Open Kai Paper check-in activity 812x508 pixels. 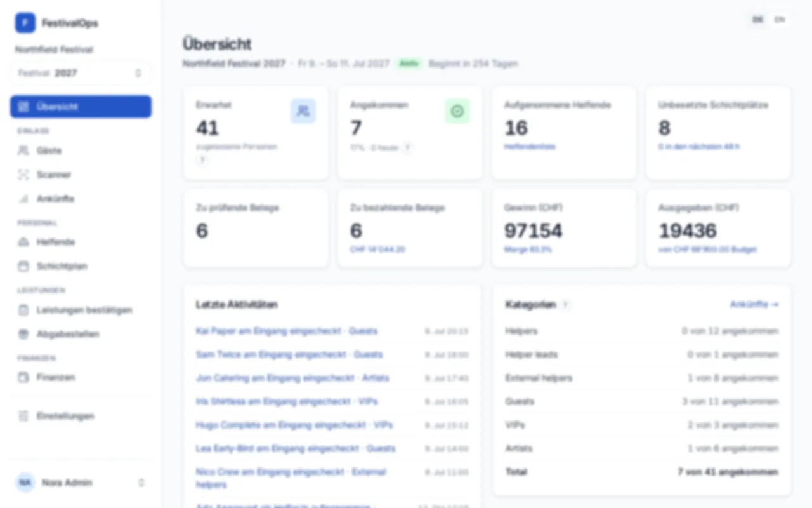(x=287, y=331)
